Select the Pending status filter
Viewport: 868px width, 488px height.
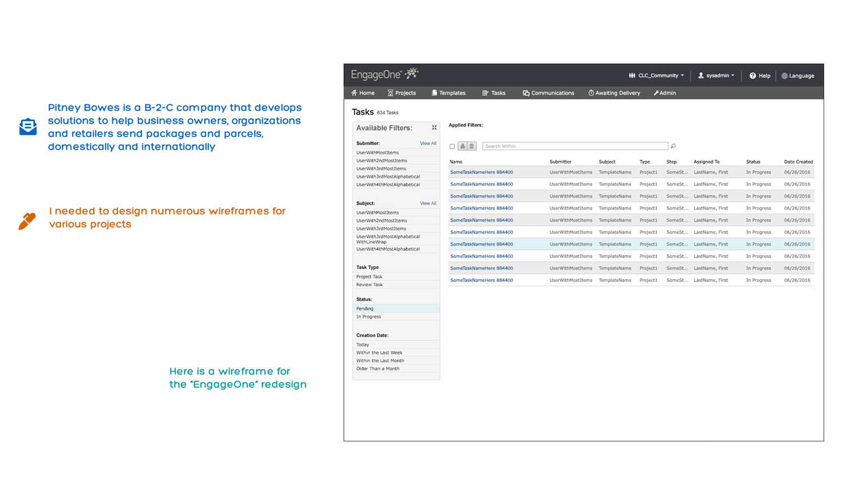[365, 309]
